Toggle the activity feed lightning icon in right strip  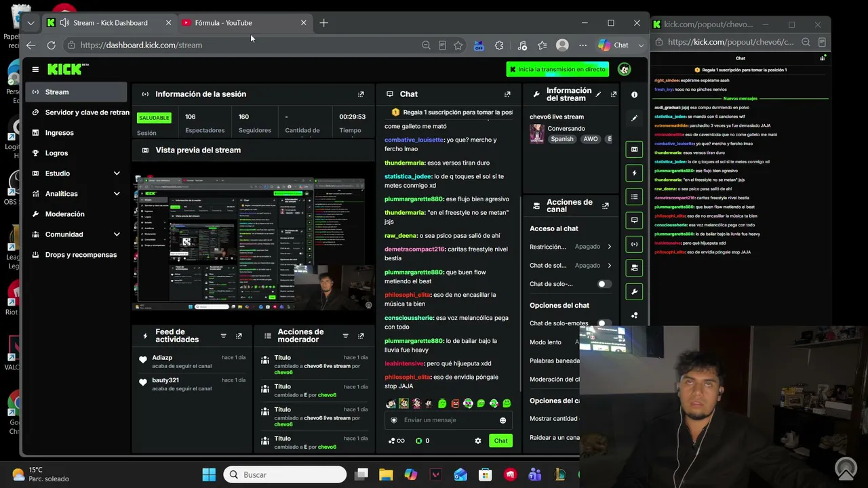634,173
